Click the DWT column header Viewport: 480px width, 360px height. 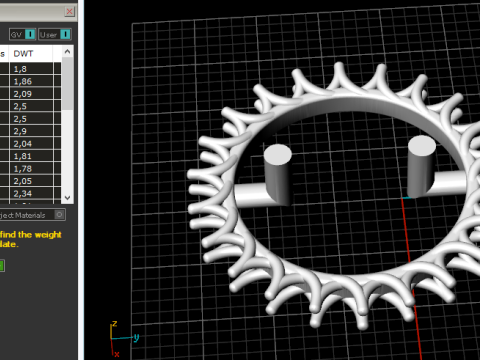pyautogui.click(x=30, y=53)
